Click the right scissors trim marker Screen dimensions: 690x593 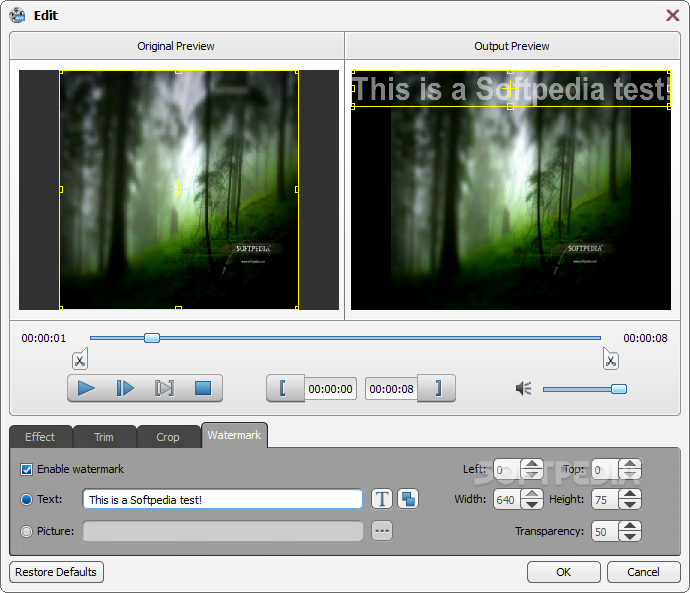(610, 359)
